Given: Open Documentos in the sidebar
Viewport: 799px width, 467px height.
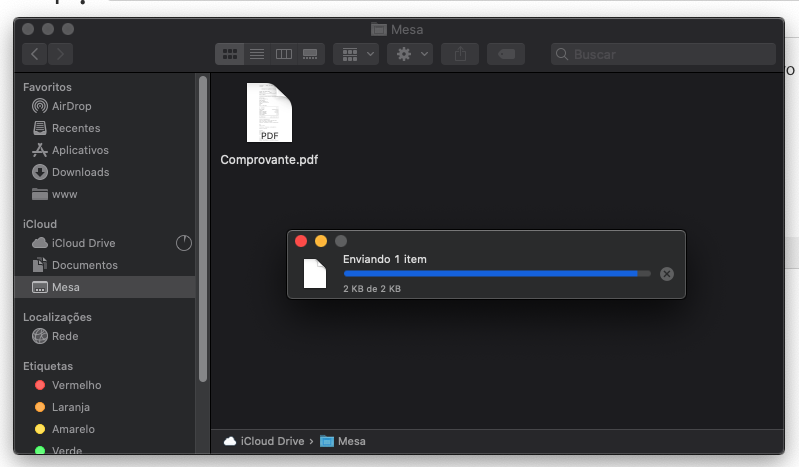Looking at the screenshot, I should (104, 265).
